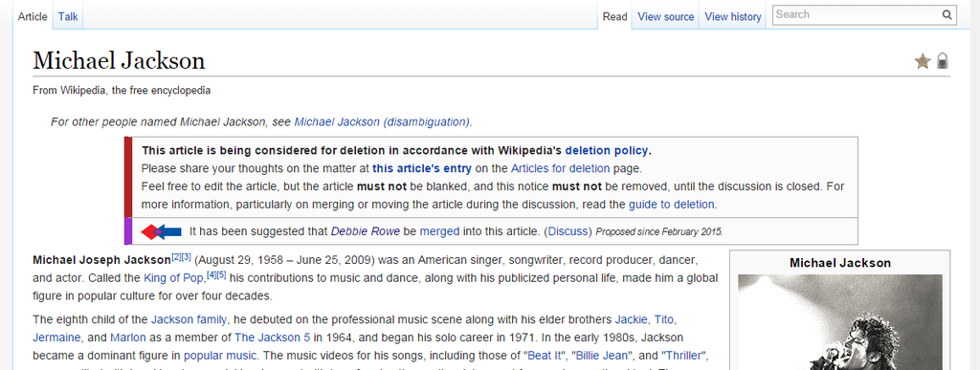Click the infobox title Michael Jackson
This screenshot has height=370, width=980.
pyautogui.click(x=840, y=263)
